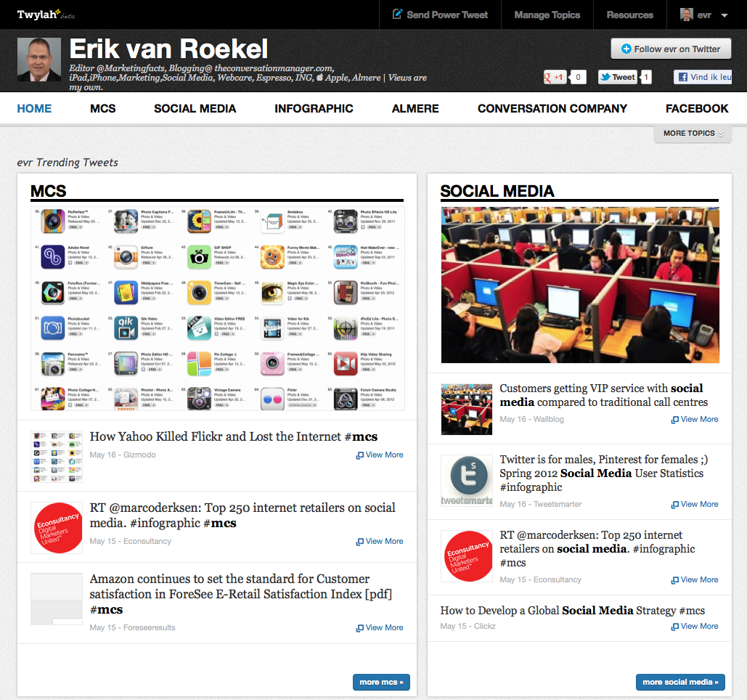747x700 pixels.
Task: Click the large call centre photo
Action: (579, 285)
